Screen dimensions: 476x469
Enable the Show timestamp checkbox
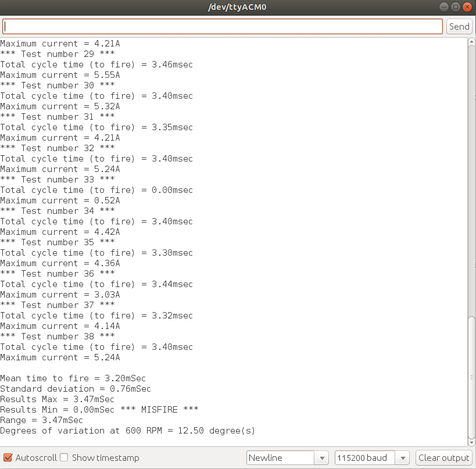point(64,457)
